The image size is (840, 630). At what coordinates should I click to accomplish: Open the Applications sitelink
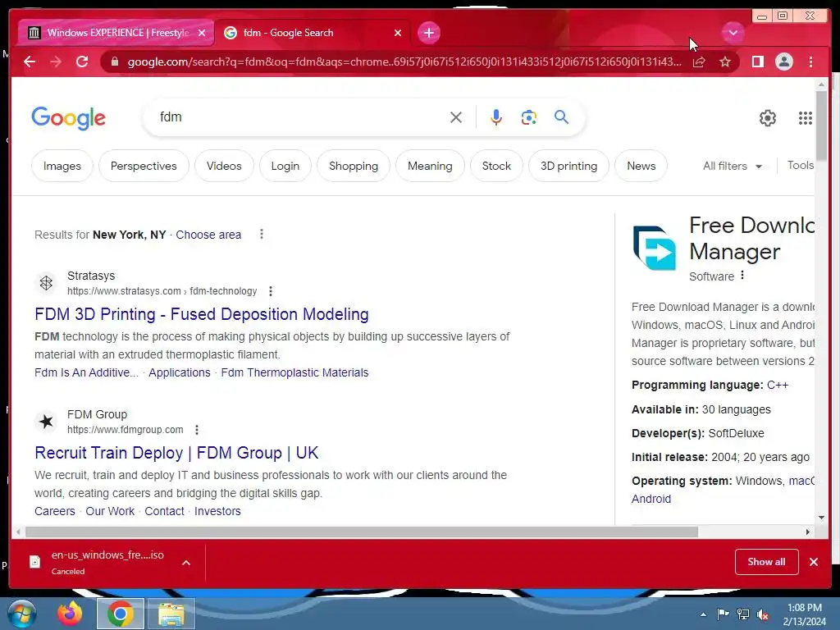click(180, 372)
